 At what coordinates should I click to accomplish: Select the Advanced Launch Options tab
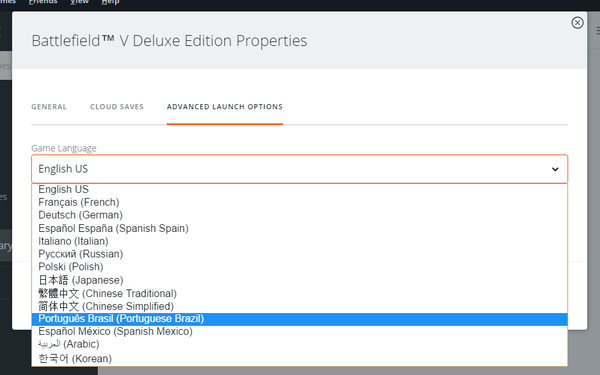pos(225,107)
